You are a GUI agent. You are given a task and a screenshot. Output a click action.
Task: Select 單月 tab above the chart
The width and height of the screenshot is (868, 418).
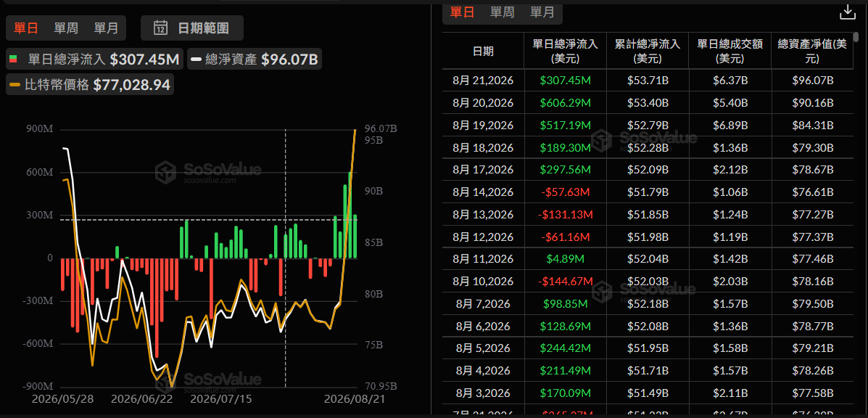(x=106, y=28)
